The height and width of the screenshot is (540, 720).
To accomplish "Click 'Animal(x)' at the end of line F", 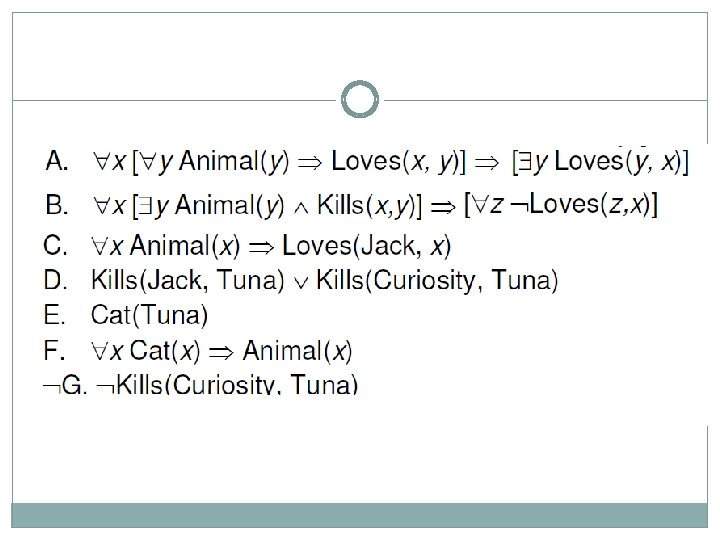I will click(297, 351).
